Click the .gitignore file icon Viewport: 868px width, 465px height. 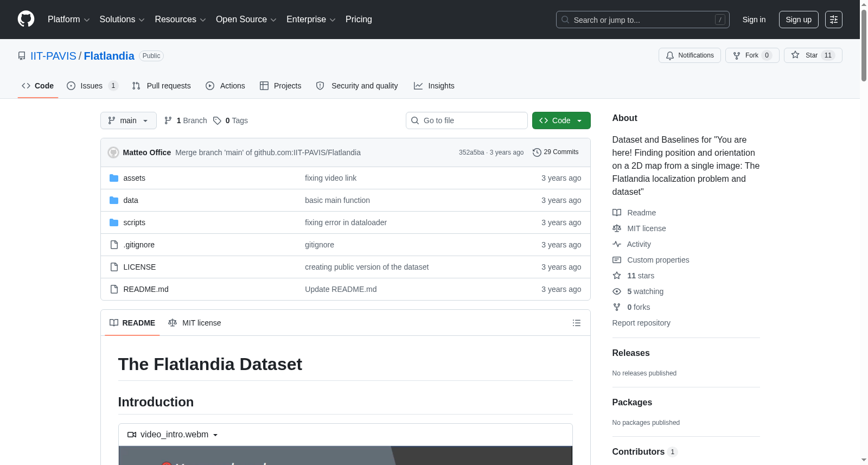[x=114, y=245]
